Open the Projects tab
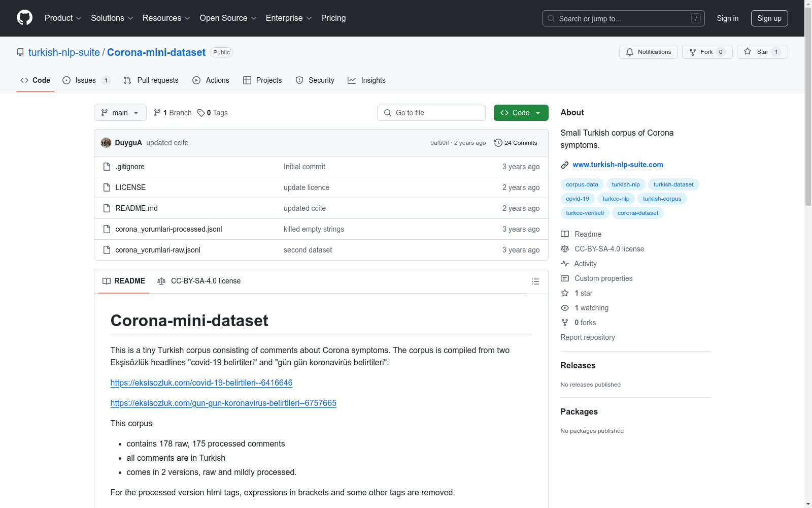Image resolution: width=812 pixels, height=508 pixels. [262, 80]
